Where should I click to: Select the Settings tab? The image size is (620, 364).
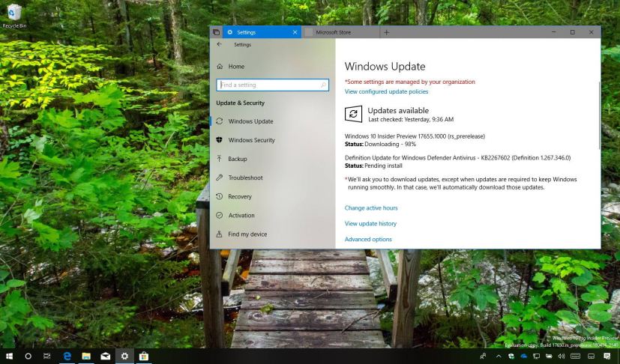coord(262,32)
